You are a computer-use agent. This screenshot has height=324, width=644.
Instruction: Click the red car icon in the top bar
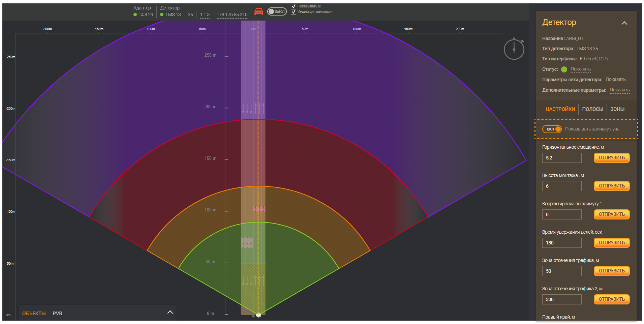[259, 12]
